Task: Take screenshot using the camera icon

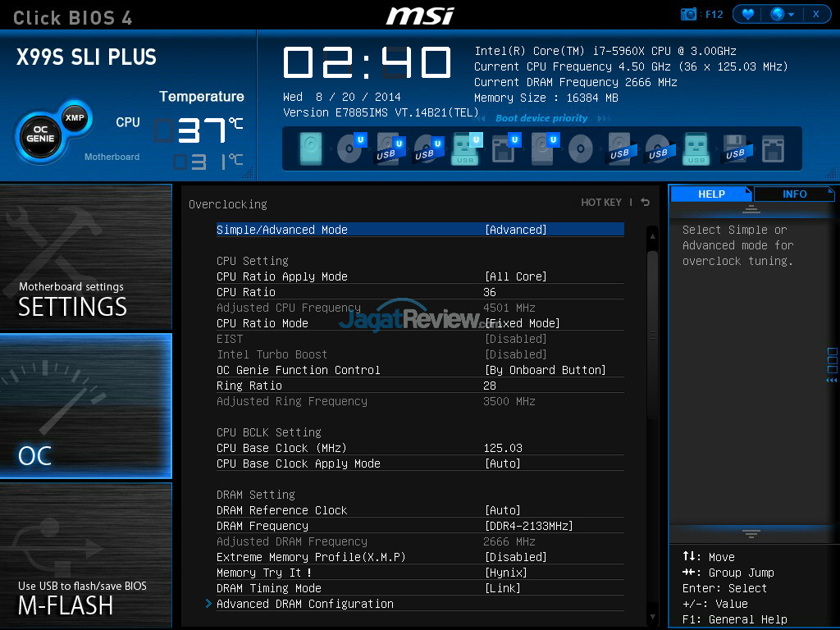Action: [x=689, y=14]
